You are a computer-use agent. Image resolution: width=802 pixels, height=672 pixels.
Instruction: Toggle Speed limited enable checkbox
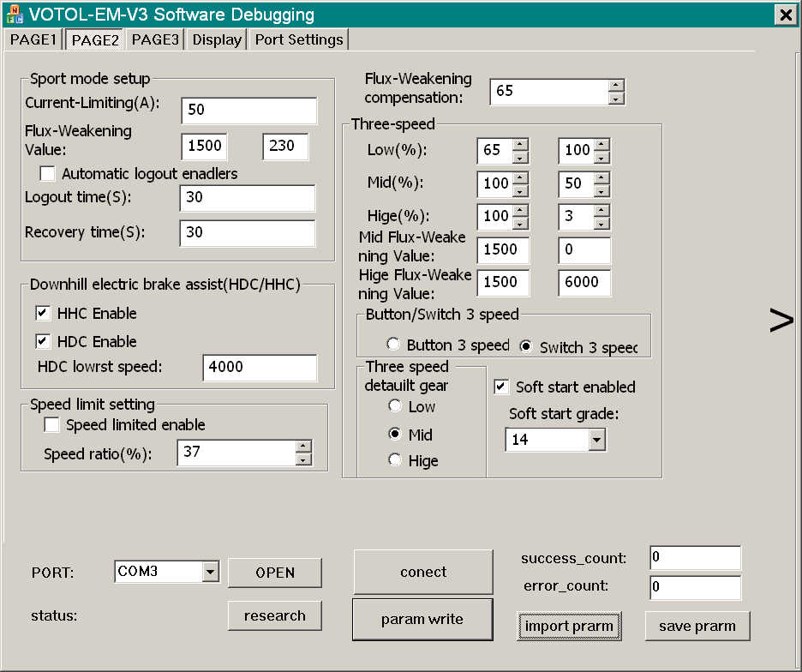51,425
